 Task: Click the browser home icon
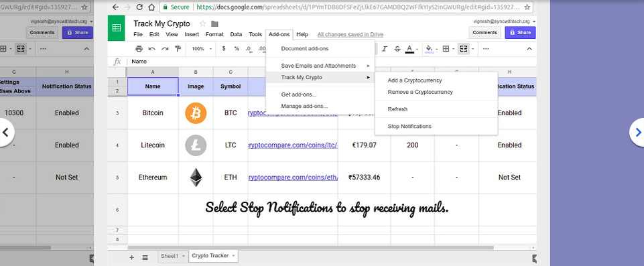(151, 7)
